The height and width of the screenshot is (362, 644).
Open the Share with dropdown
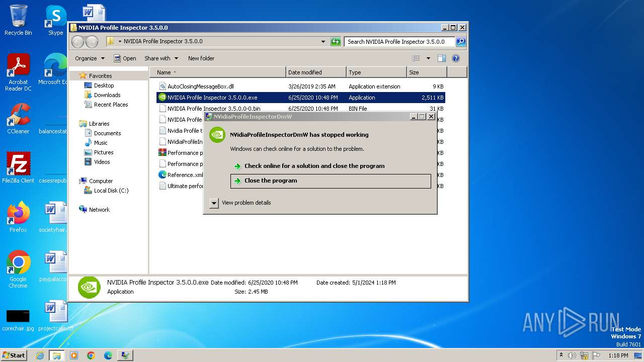coord(161,58)
